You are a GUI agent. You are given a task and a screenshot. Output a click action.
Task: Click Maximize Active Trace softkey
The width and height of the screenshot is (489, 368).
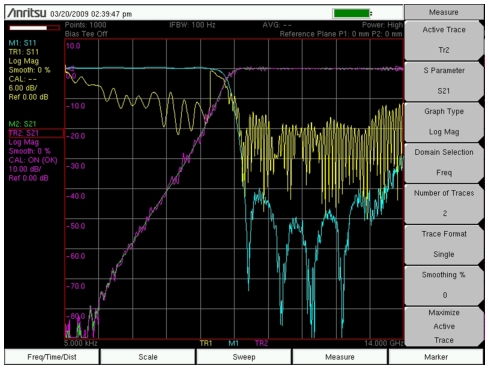[444, 326]
